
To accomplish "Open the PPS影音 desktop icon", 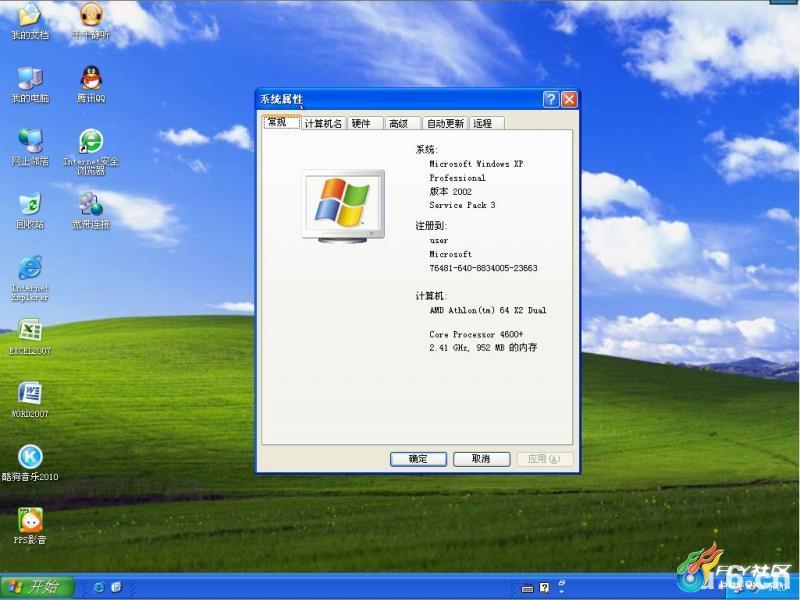I will tap(30, 526).
